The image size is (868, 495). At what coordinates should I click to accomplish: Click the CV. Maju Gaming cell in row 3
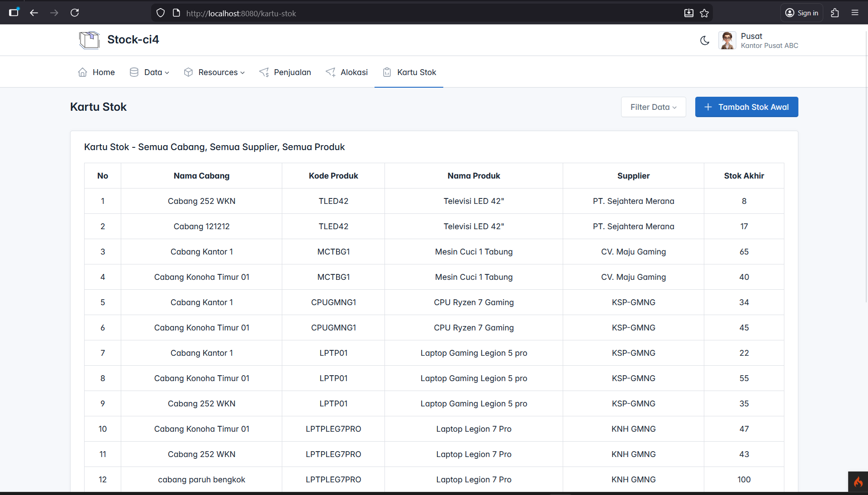click(x=633, y=252)
